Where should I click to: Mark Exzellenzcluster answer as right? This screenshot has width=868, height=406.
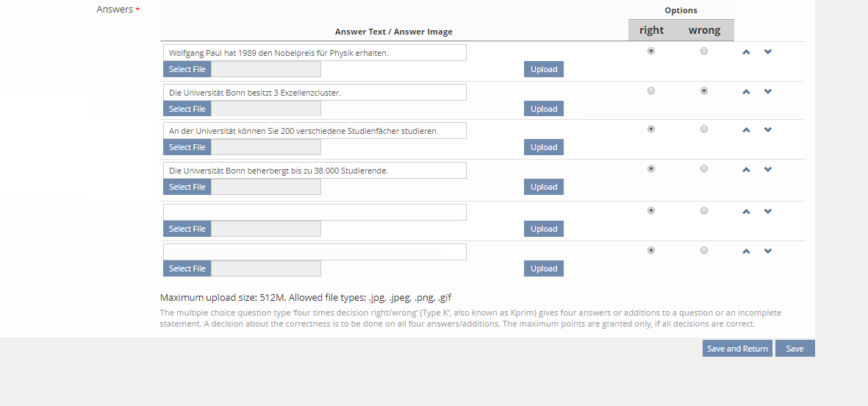click(650, 91)
